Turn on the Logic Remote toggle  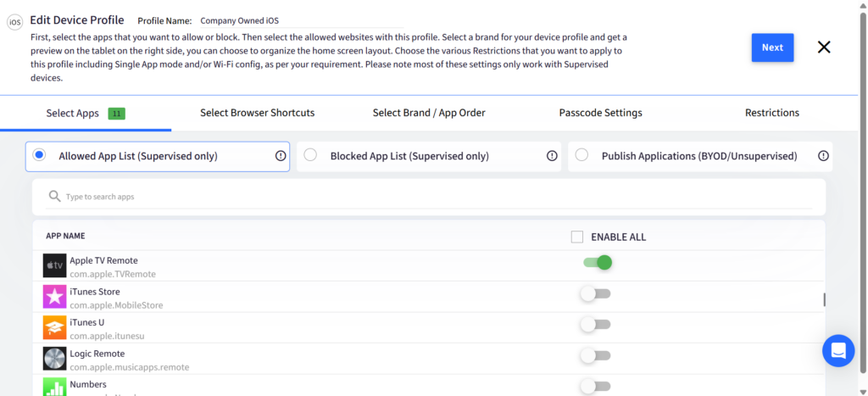pos(596,355)
